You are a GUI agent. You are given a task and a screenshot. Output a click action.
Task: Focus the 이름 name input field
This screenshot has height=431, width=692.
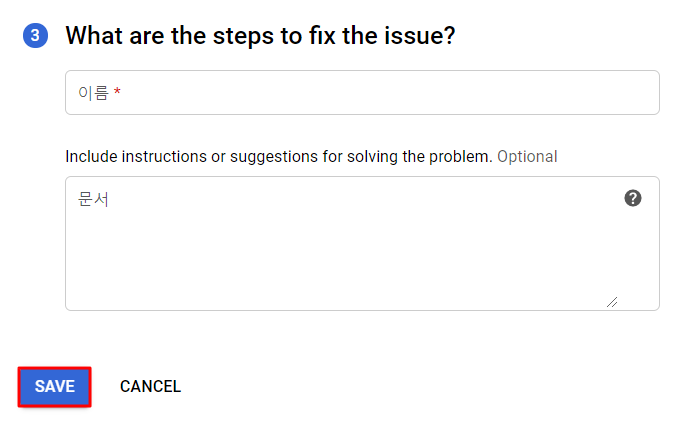(362, 93)
